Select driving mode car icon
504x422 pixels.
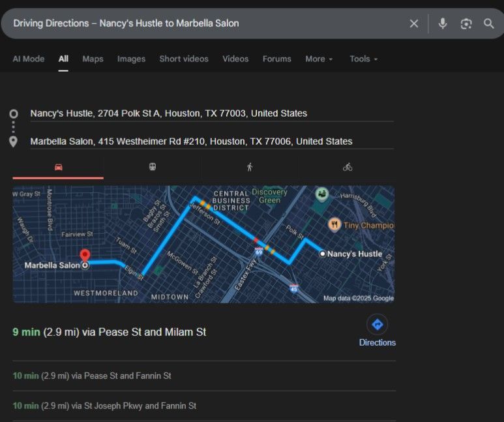pos(58,167)
